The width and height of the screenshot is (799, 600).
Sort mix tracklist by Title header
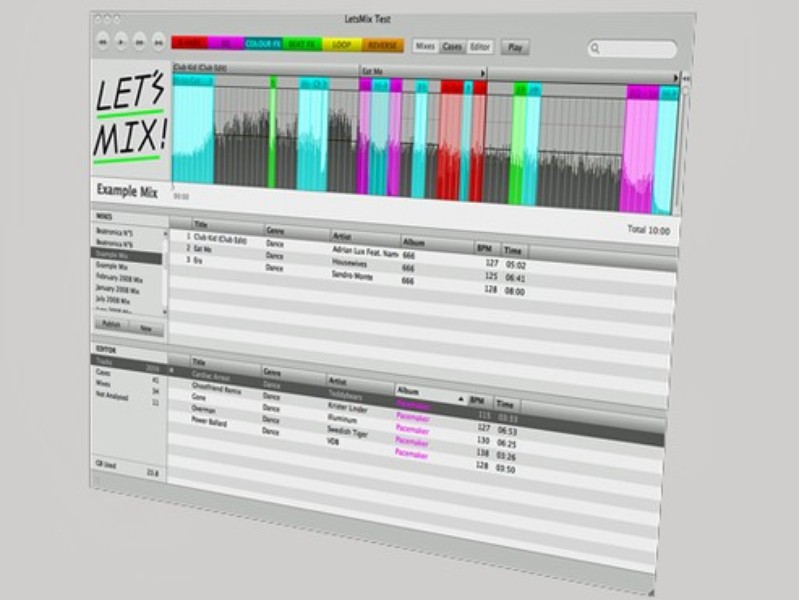[x=227, y=225]
